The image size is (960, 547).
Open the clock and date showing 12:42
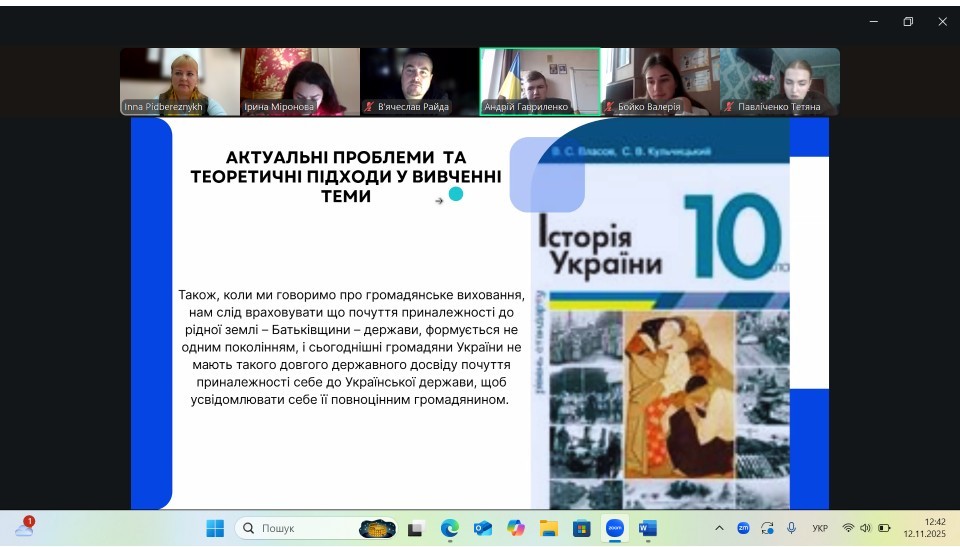pyautogui.click(x=924, y=528)
